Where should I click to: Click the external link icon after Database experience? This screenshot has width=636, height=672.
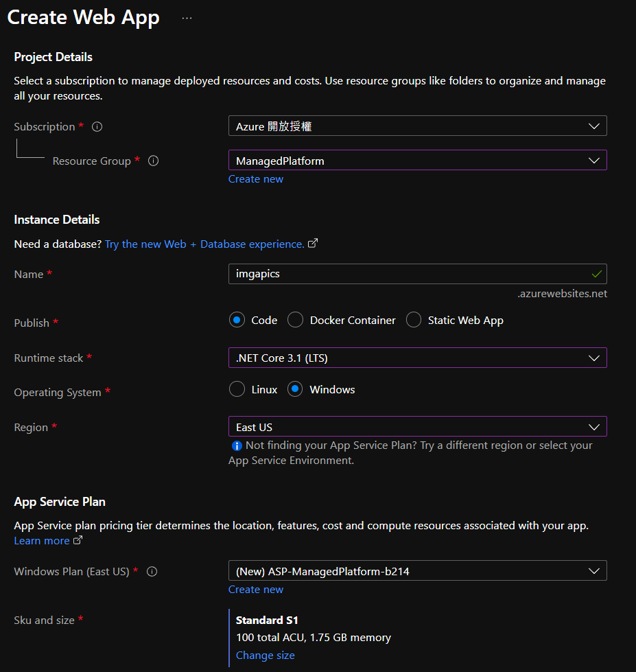coord(313,244)
